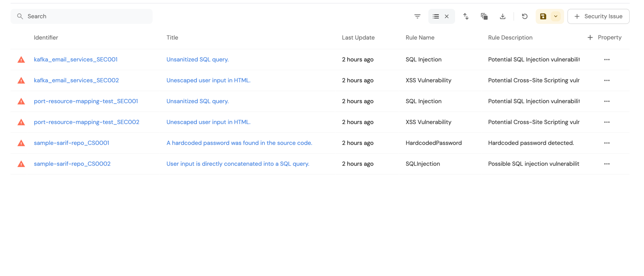644x276 pixels.
Task: Click the add Security Issue button
Action: [598, 16]
